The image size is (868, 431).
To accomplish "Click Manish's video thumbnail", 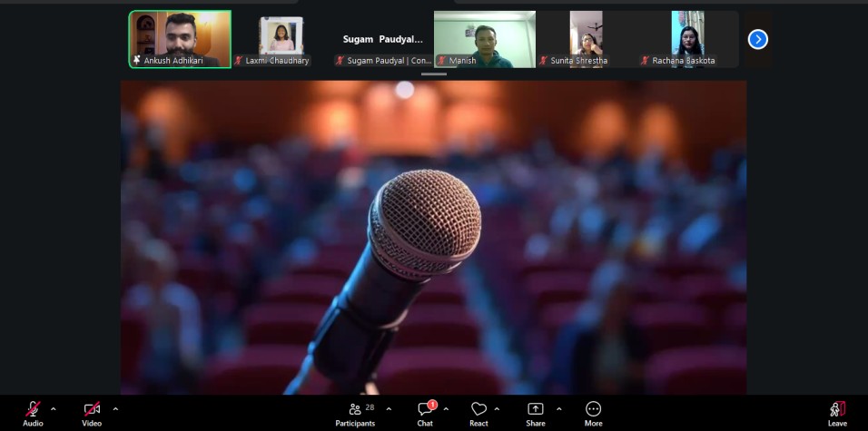I will [x=484, y=39].
